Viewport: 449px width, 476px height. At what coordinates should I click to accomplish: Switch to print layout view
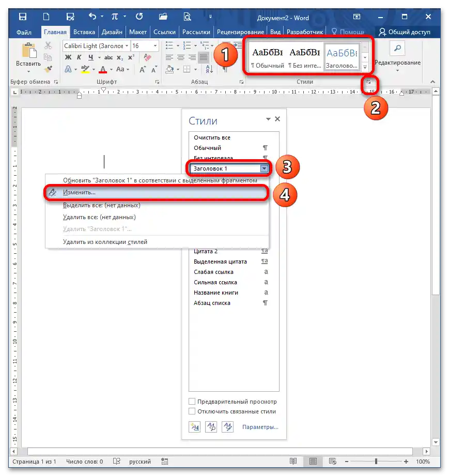313,462
